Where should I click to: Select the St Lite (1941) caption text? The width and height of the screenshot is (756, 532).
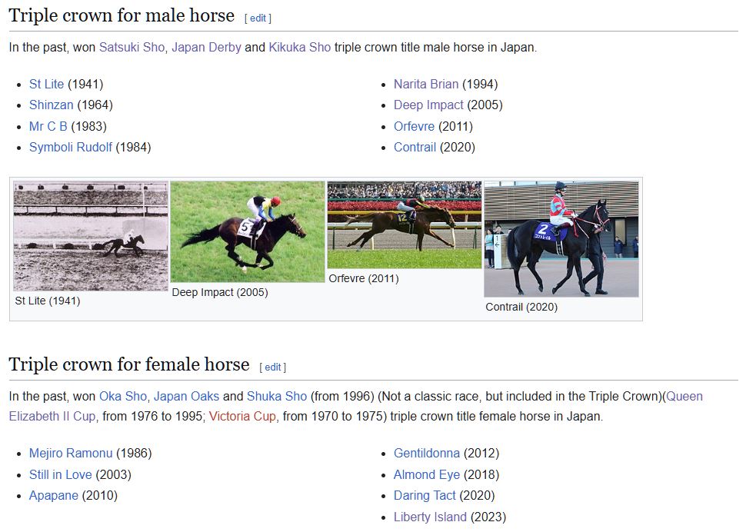coord(47,301)
